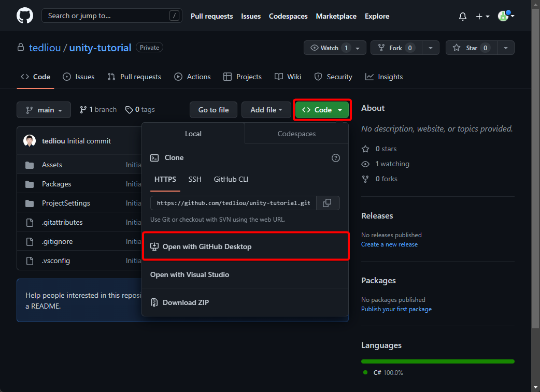Click the slash shortcut key icon in search

pyautogui.click(x=174, y=16)
